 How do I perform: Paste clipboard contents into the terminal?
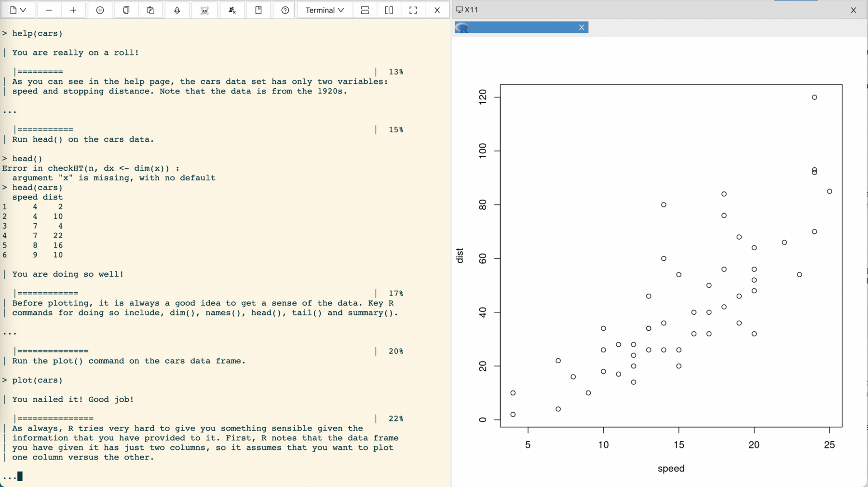[x=150, y=10]
